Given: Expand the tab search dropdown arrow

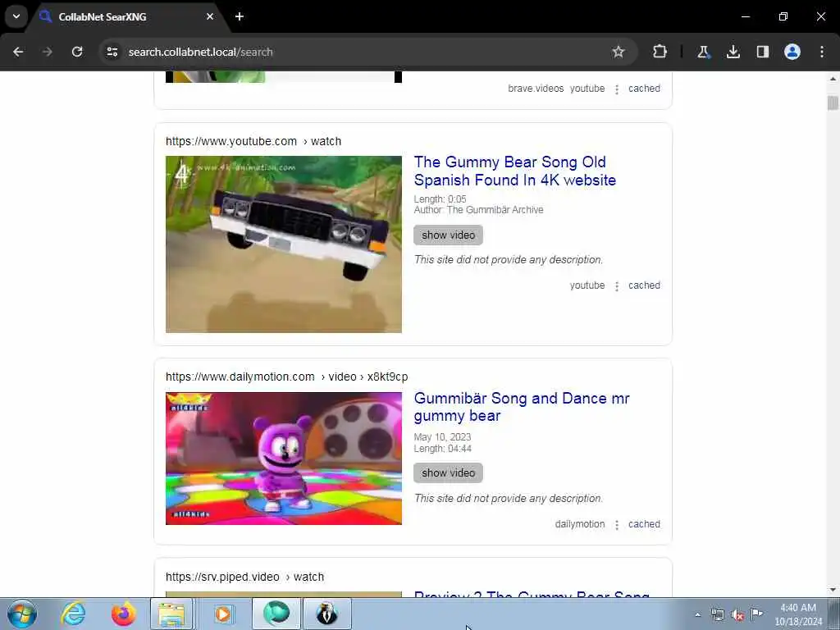Looking at the screenshot, I should [x=16, y=16].
